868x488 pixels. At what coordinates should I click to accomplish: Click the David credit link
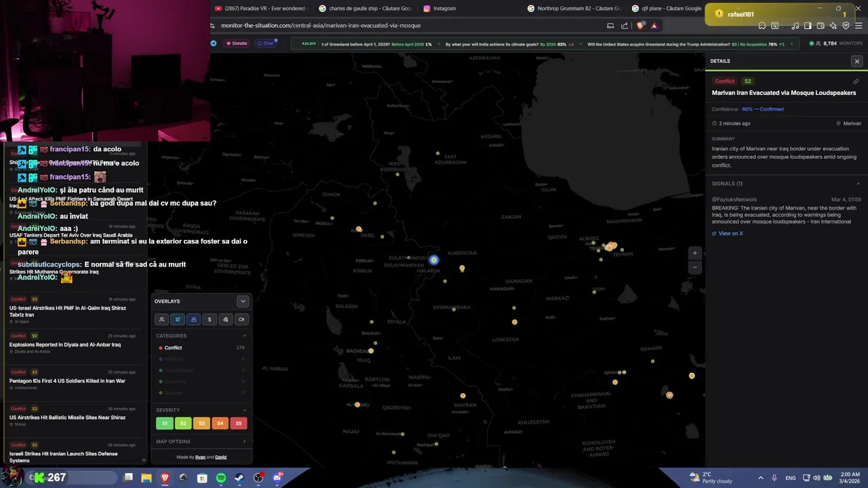tap(221, 457)
